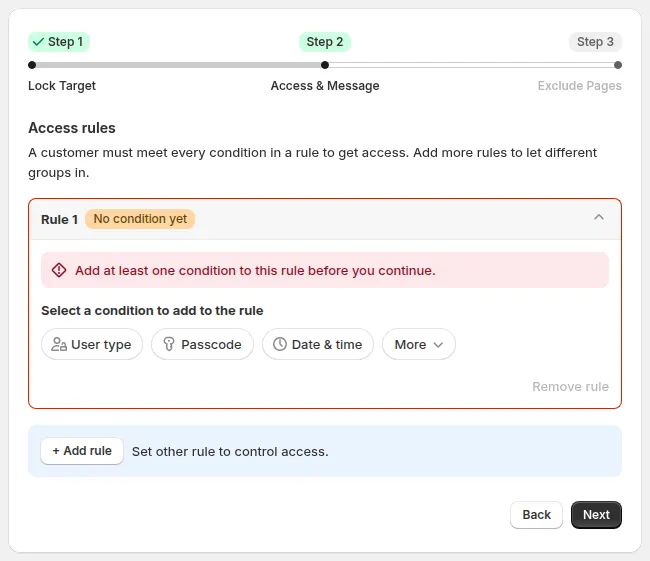Click 'Add at least one condition' error message
This screenshot has width=650, height=561.
[x=255, y=270]
